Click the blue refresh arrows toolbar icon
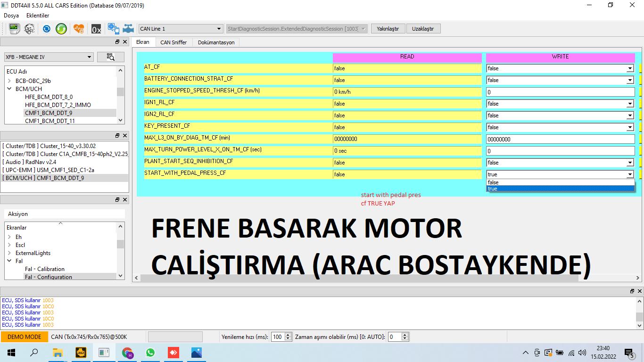Screen dimensions: 644x362 tap(46, 29)
